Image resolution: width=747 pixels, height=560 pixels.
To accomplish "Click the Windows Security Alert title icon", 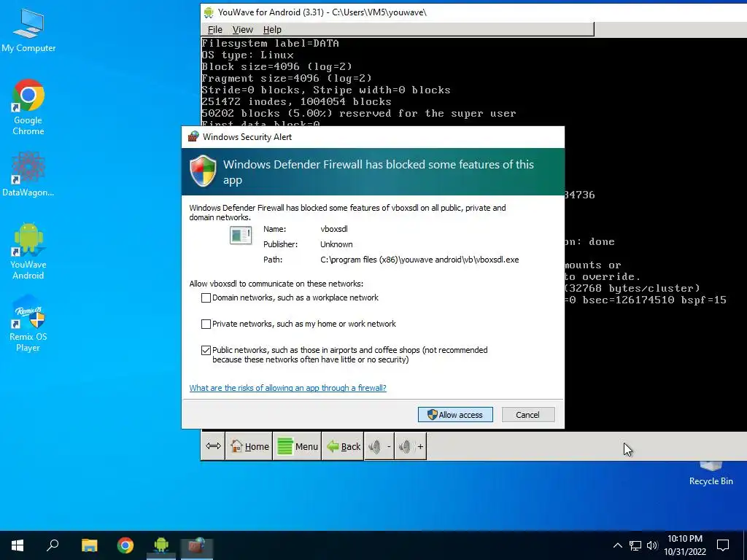I will (193, 136).
